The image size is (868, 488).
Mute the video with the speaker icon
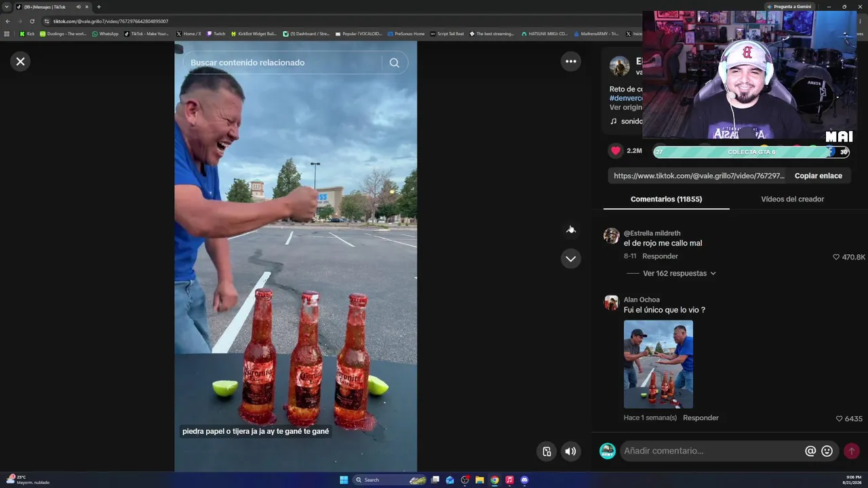point(571,451)
